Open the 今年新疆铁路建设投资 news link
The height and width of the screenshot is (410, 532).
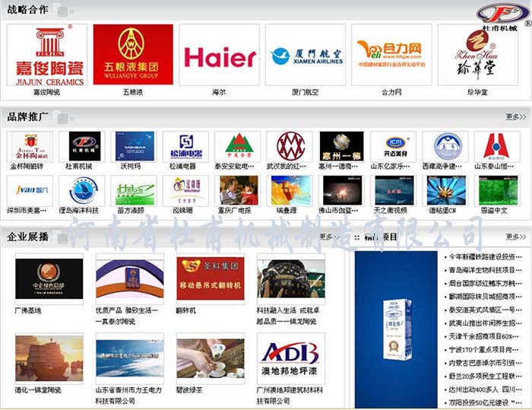point(481,257)
